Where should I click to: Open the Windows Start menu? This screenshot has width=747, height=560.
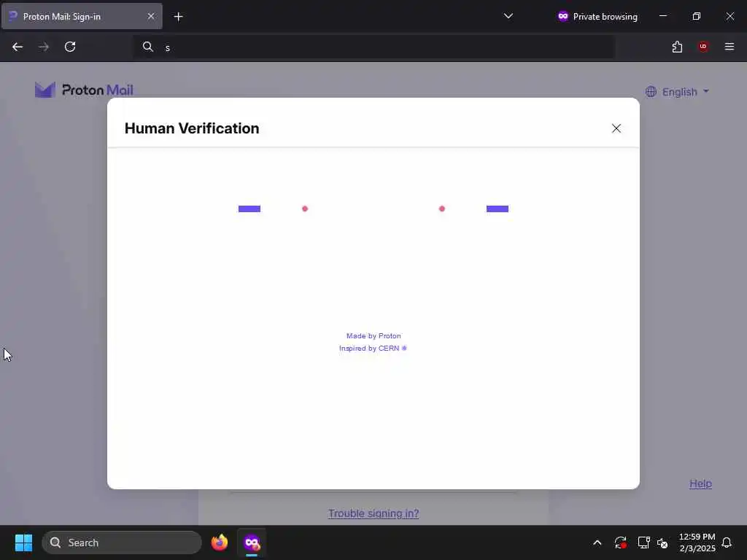tap(23, 542)
